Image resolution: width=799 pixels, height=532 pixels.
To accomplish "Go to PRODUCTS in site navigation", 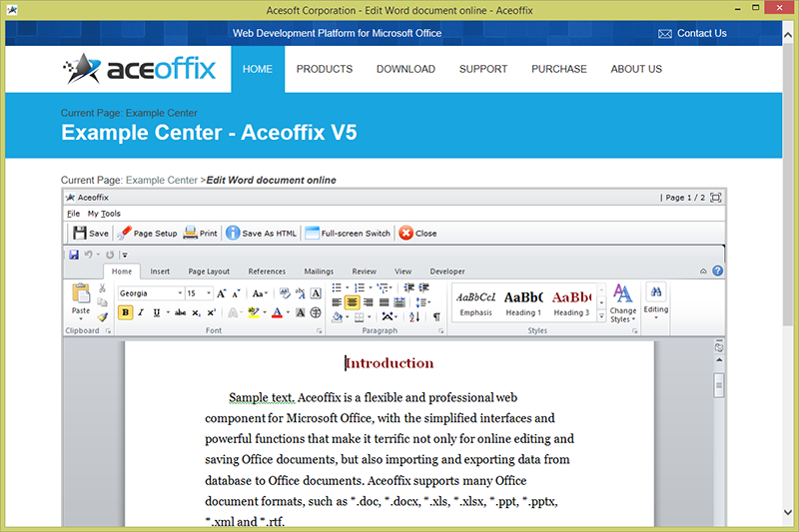I will (x=325, y=69).
